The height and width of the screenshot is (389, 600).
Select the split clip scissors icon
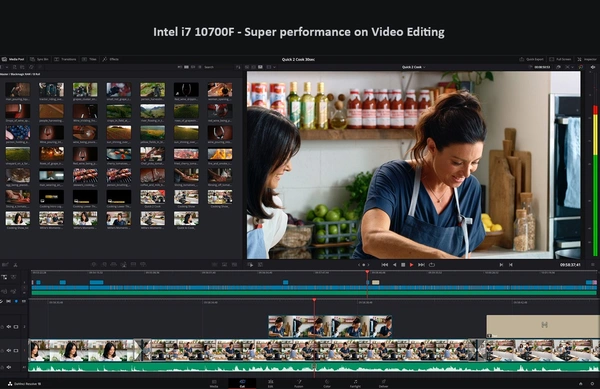click(15, 265)
